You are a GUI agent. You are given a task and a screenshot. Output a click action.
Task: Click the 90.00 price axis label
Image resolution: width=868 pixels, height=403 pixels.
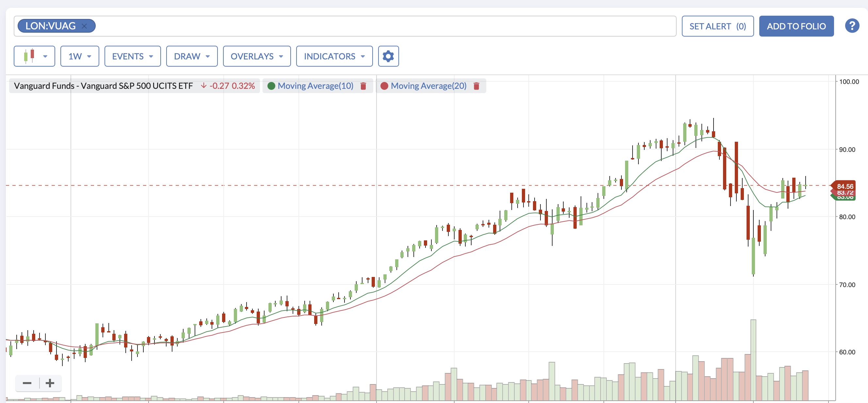tap(847, 149)
